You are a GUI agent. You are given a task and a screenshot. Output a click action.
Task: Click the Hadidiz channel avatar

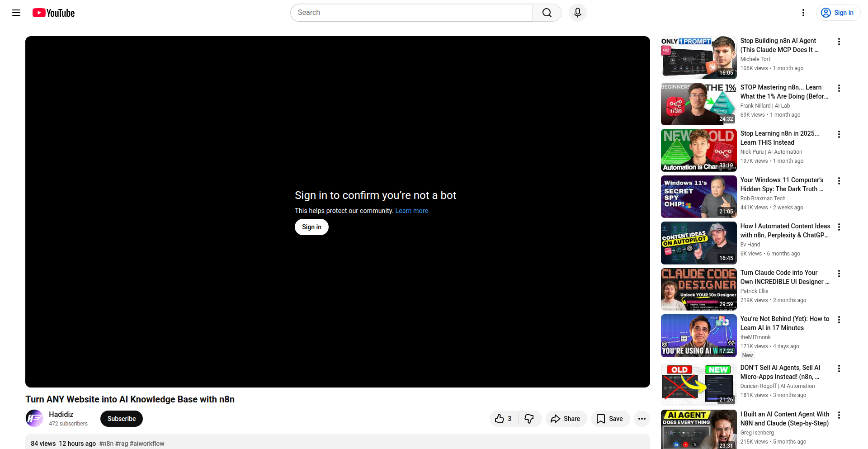34,418
